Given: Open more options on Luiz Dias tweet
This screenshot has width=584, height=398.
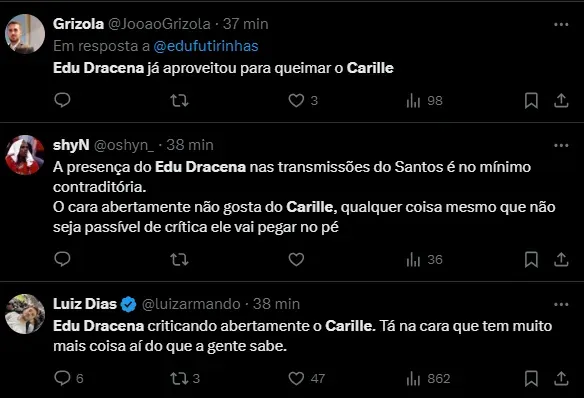Looking at the screenshot, I should [561, 305].
